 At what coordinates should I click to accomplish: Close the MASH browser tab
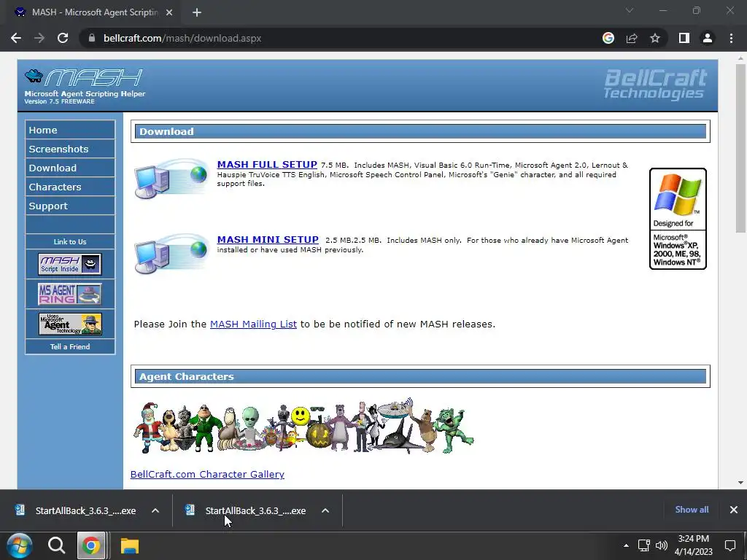(x=169, y=13)
